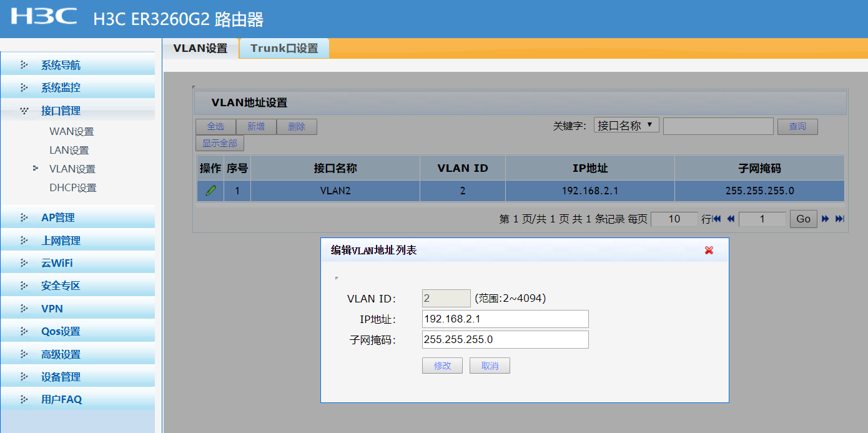Open the 用户FAQ menu
868x433 pixels.
(x=77, y=399)
